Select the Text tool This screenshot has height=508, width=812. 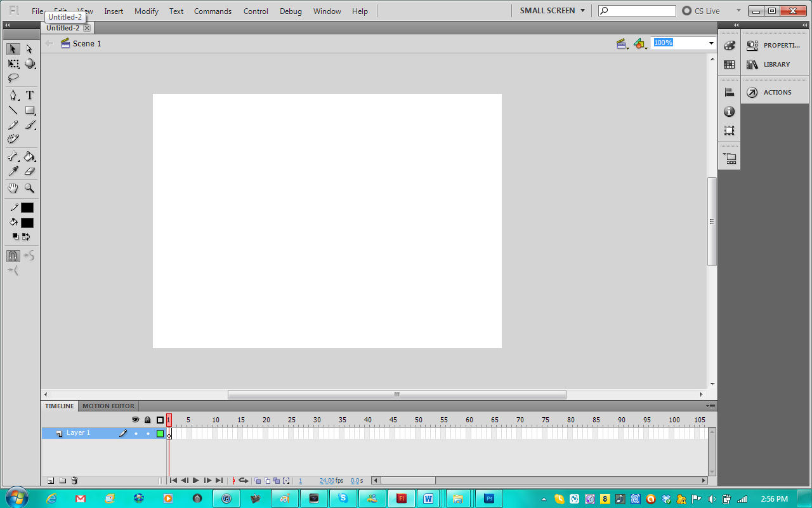pos(29,95)
